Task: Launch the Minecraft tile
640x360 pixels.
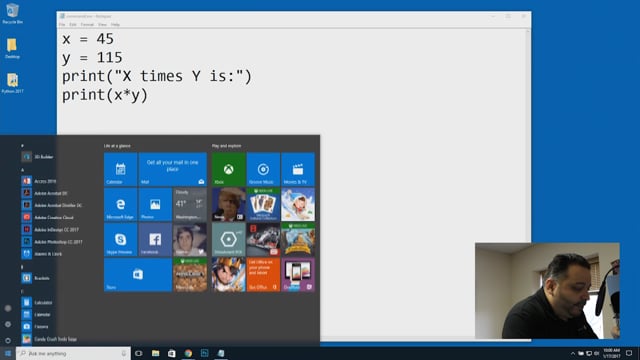Action: 190,275
